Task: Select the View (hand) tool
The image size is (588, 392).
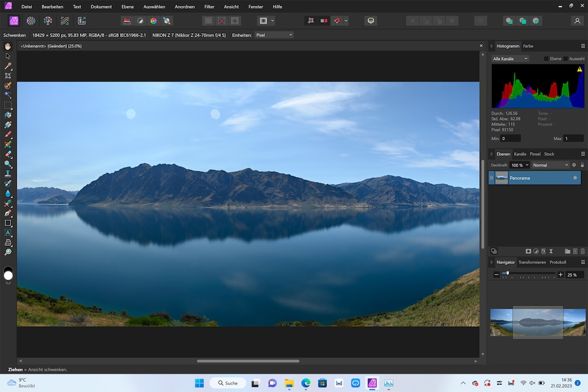Action: tap(8, 47)
